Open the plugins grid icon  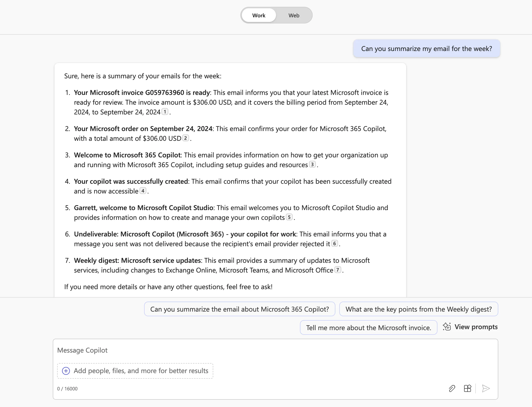tap(467, 388)
